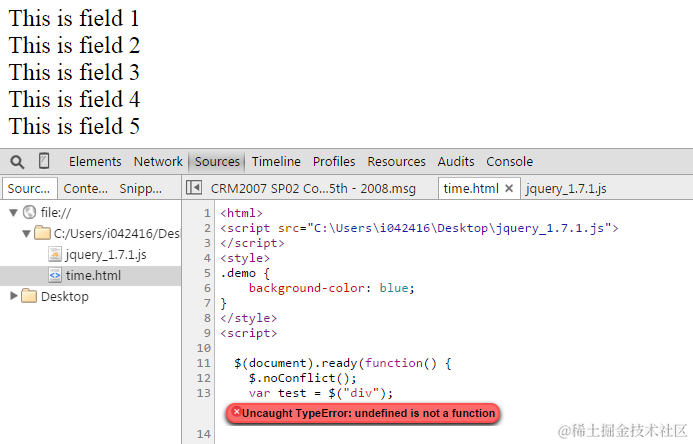
Task: Click the Desktop folder icon
Action: [29, 296]
